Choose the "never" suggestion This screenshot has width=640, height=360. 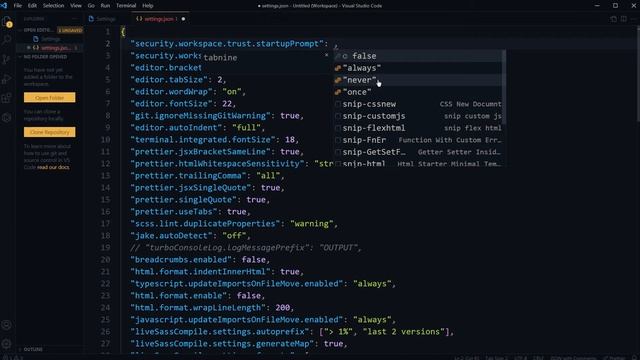coord(418,80)
